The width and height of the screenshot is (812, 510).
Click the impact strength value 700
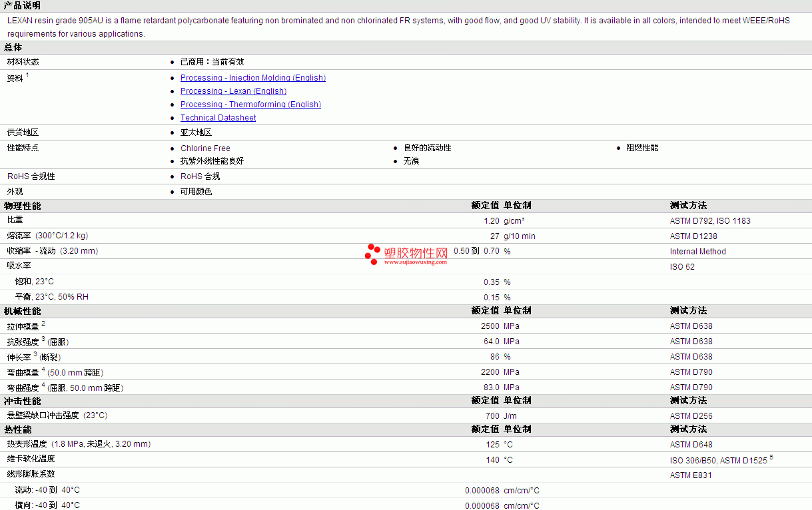click(x=493, y=416)
